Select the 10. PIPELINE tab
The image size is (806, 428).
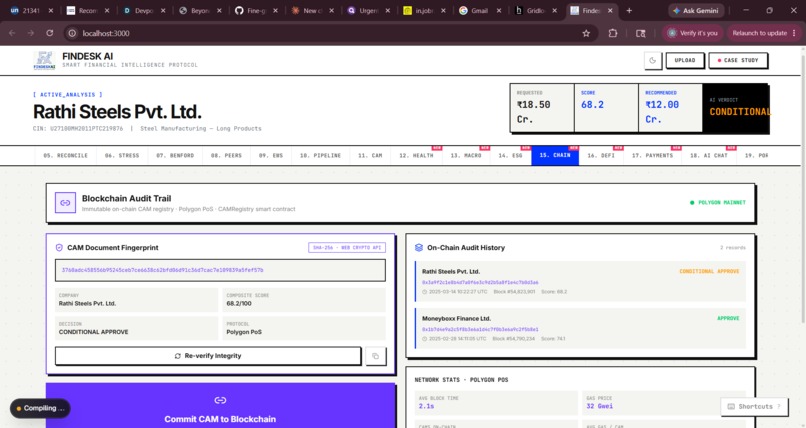[320, 155]
